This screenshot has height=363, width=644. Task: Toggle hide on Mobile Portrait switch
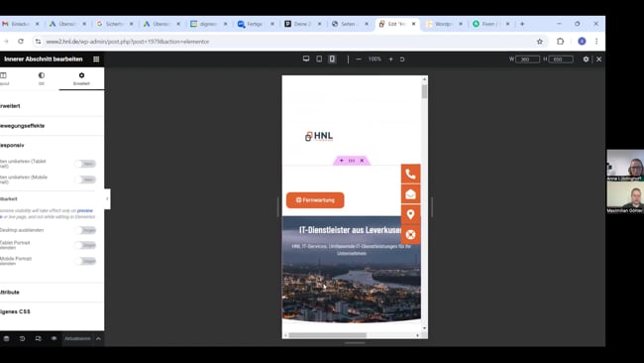85,261
